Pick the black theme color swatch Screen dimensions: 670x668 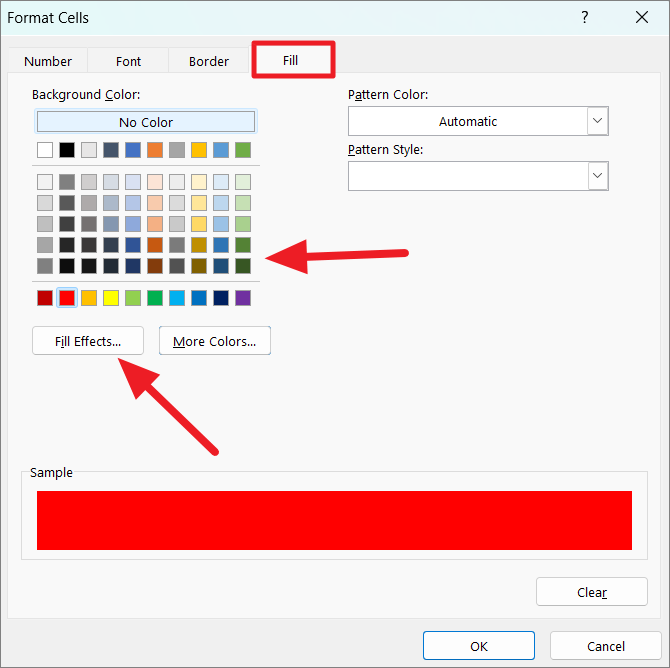point(67,150)
